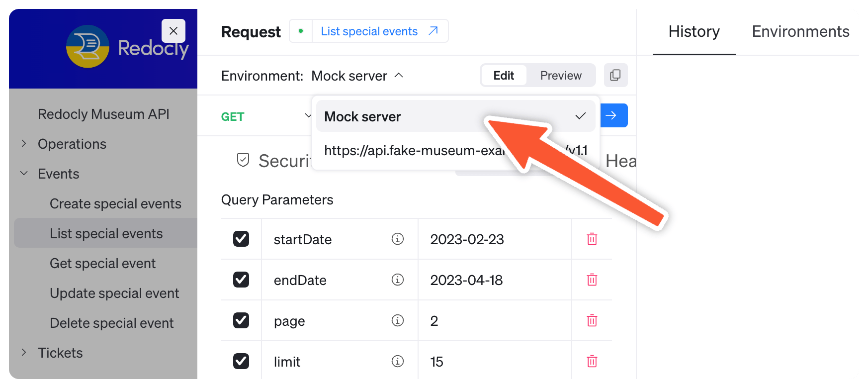Click the Security shield icon
The height and width of the screenshot is (388, 868).
click(243, 160)
